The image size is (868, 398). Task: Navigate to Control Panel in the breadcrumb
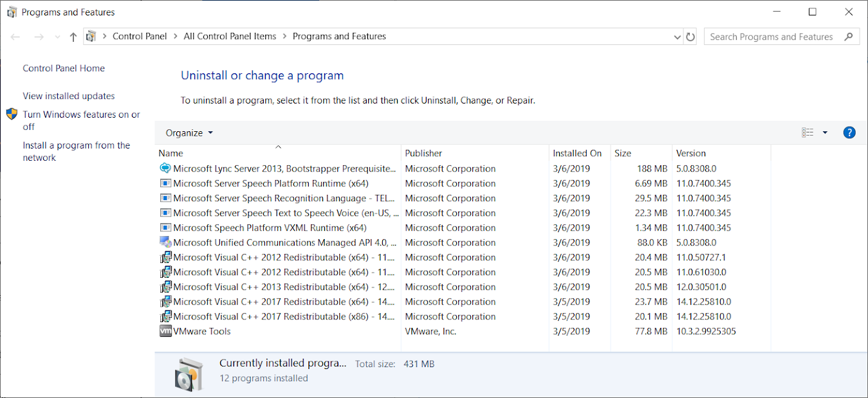click(140, 37)
